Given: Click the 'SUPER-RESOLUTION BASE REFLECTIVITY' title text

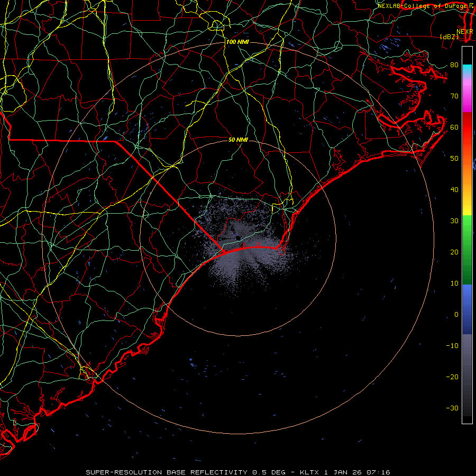Looking at the screenshot, I should pyautogui.click(x=167, y=472).
